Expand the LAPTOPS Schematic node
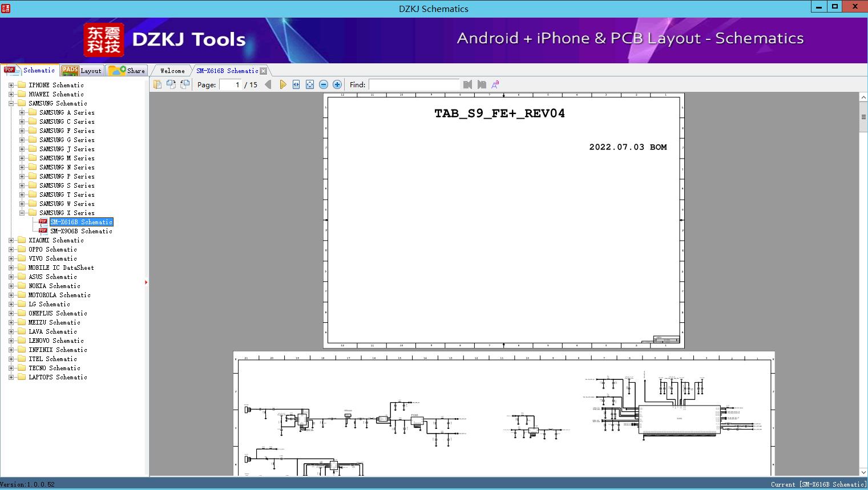868x490 pixels. pos(11,377)
